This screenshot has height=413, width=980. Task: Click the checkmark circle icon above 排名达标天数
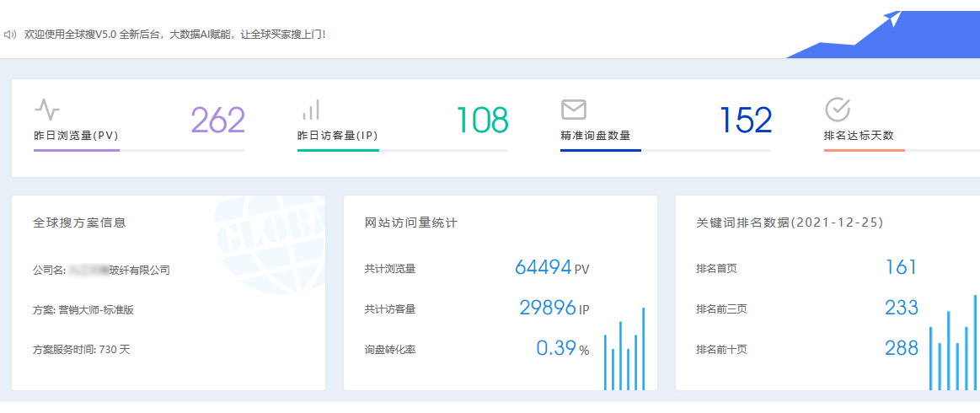[837, 110]
